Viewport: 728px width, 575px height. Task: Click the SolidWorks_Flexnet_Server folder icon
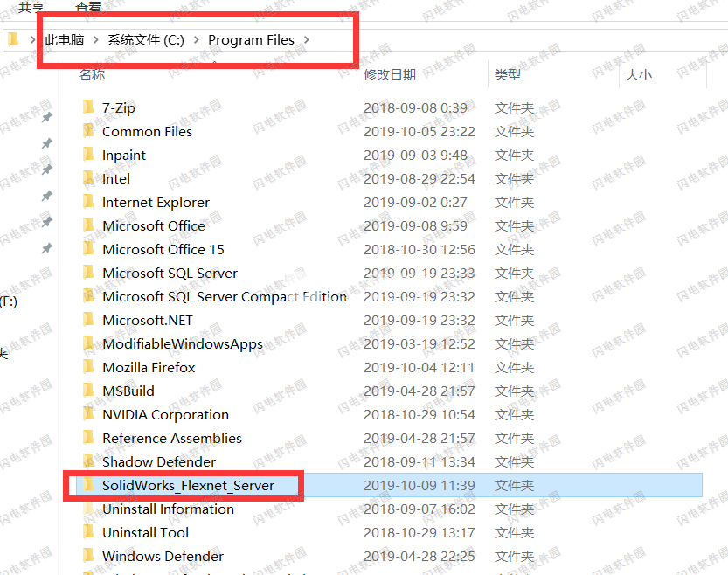tap(87, 485)
